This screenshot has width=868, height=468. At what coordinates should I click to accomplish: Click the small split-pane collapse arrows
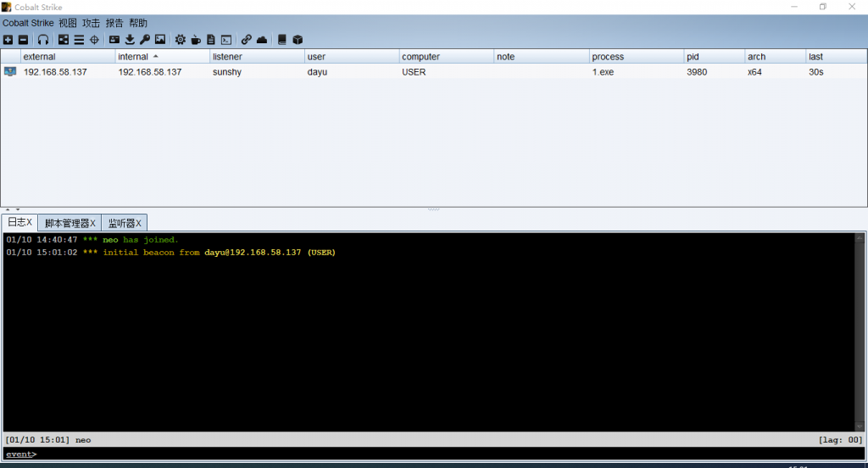click(13, 210)
